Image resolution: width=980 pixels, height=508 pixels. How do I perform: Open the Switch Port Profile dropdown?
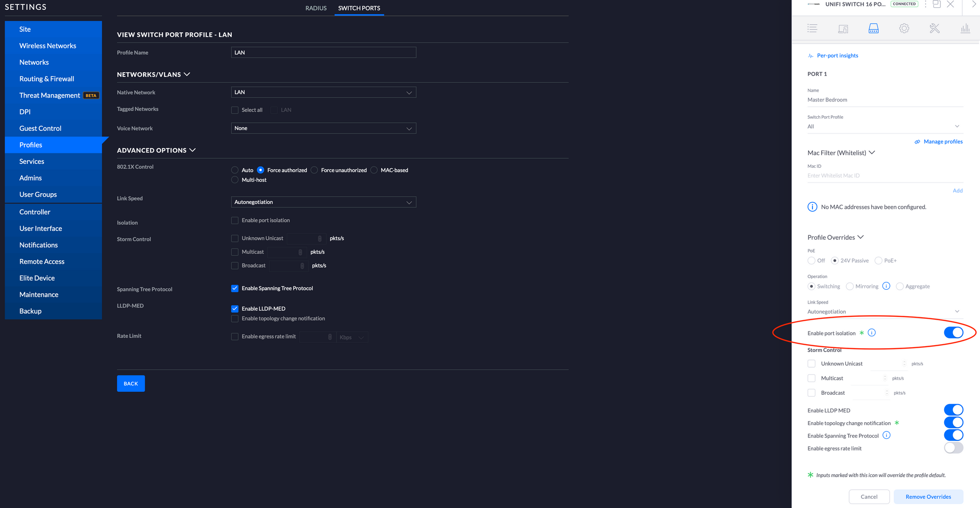tap(884, 127)
